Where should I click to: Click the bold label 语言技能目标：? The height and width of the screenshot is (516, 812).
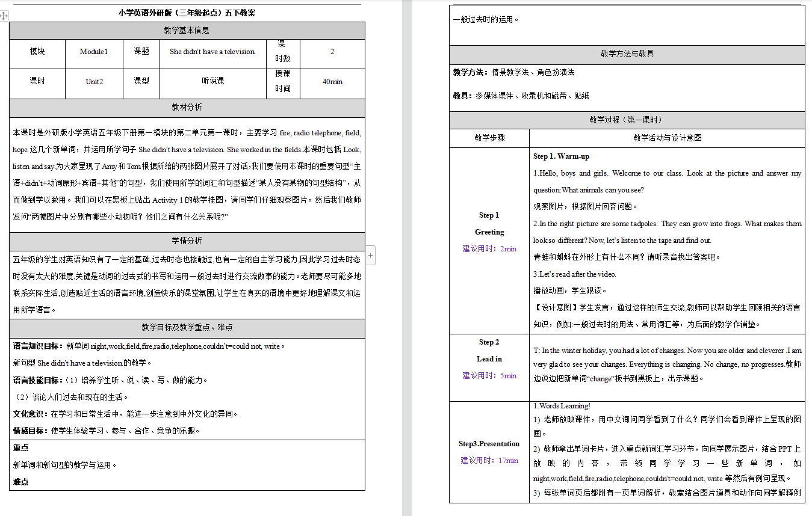[x=39, y=380]
